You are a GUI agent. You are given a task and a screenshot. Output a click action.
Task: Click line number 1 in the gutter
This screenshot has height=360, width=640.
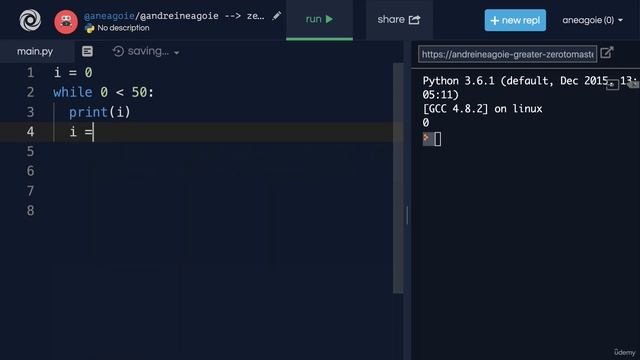[x=31, y=73]
